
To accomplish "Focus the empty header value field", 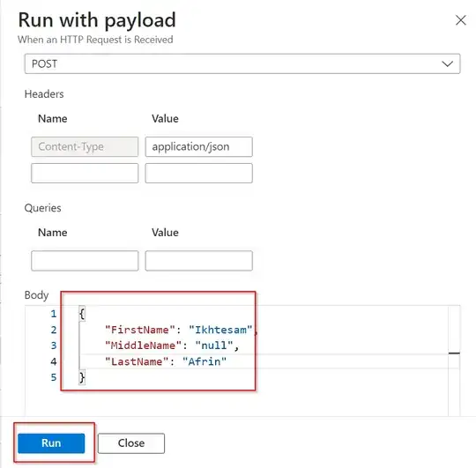I will coord(199,173).
